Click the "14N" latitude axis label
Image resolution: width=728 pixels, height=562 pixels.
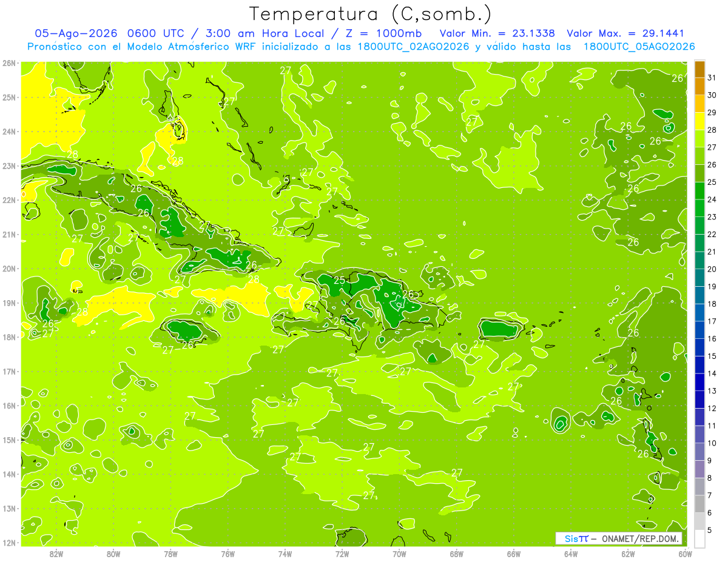click(9, 474)
